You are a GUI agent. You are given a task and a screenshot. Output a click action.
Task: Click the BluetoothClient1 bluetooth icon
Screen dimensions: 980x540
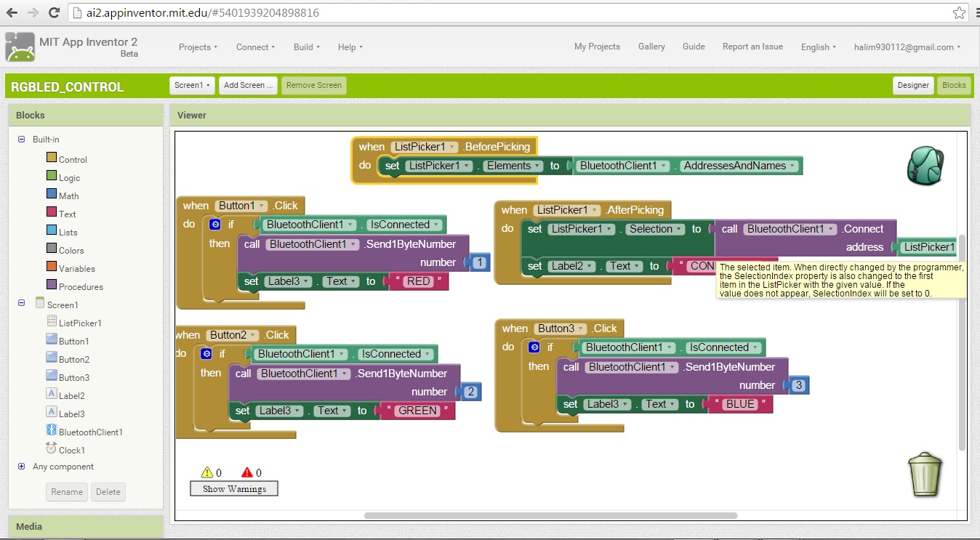[52, 430]
